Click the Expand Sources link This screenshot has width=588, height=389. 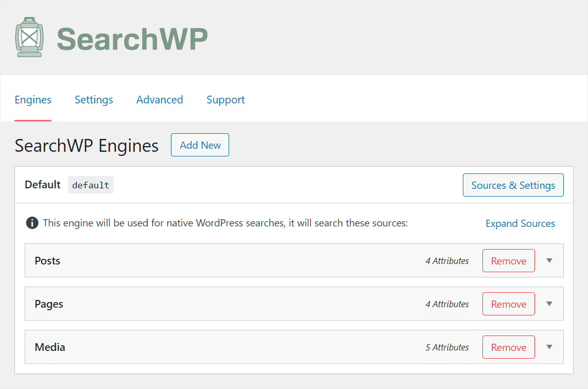point(520,223)
